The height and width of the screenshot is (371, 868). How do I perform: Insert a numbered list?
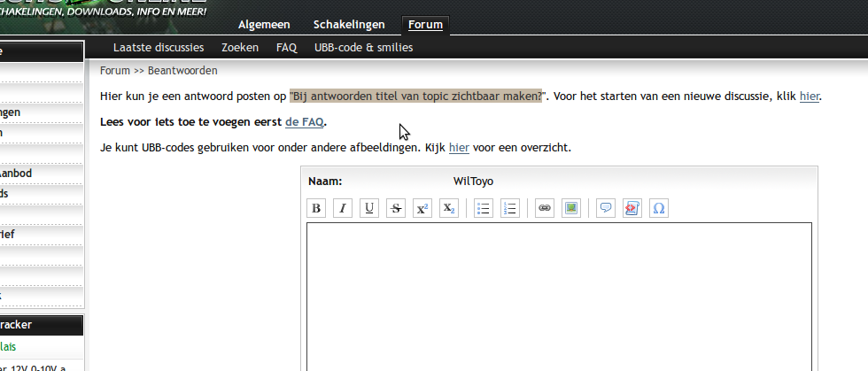[x=509, y=208]
